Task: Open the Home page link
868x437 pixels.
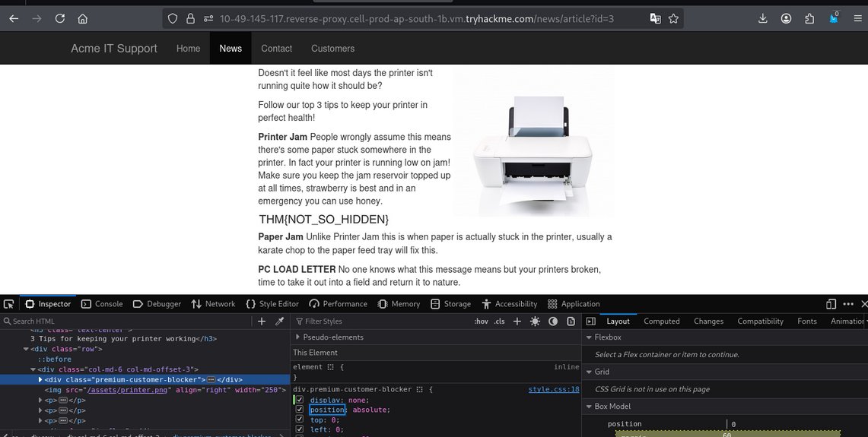Action: pos(188,49)
